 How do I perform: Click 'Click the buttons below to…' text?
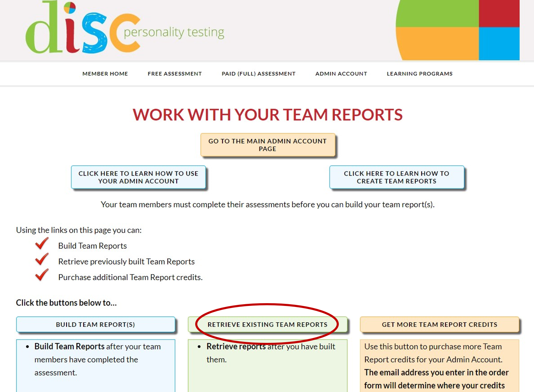[x=66, y=303]
